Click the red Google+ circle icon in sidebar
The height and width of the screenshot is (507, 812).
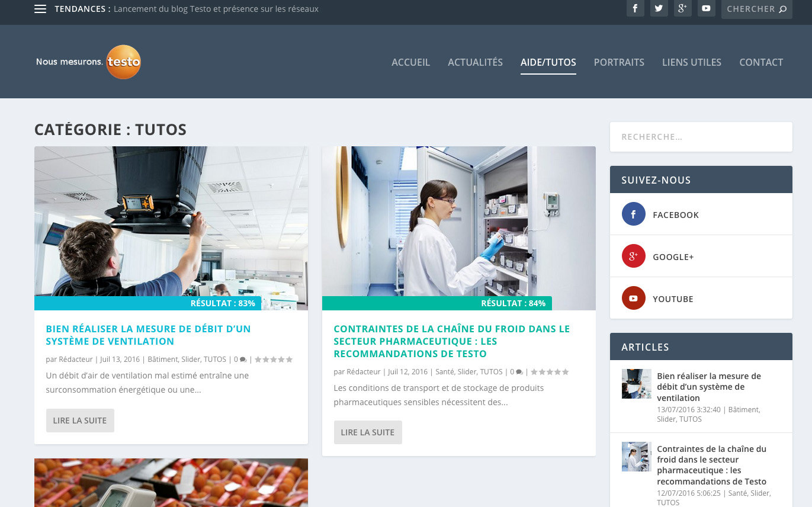[633, 256]
